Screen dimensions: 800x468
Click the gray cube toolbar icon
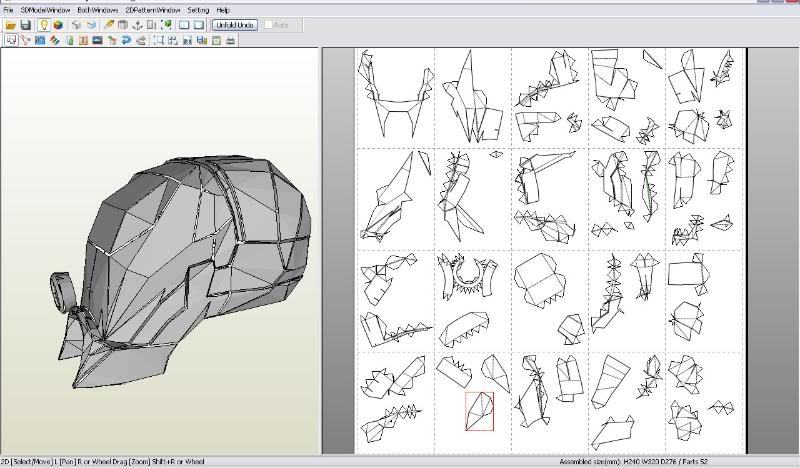point(77,25)
